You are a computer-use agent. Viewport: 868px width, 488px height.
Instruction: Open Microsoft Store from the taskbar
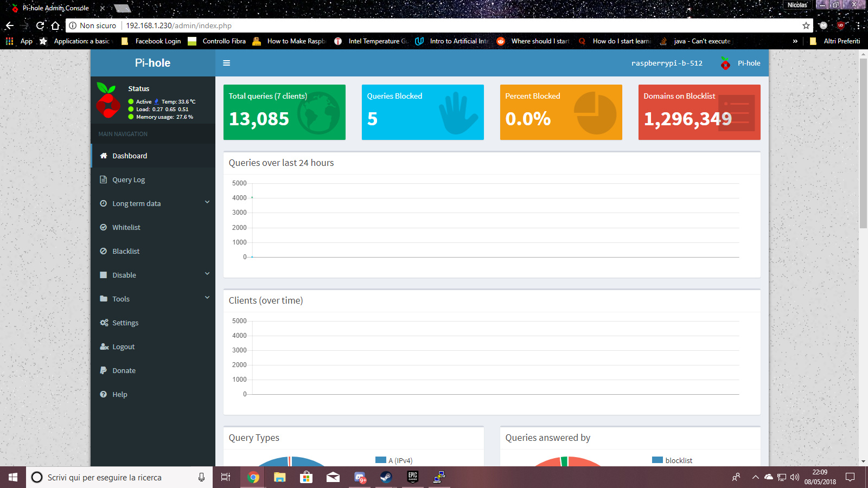click(307, 477)
